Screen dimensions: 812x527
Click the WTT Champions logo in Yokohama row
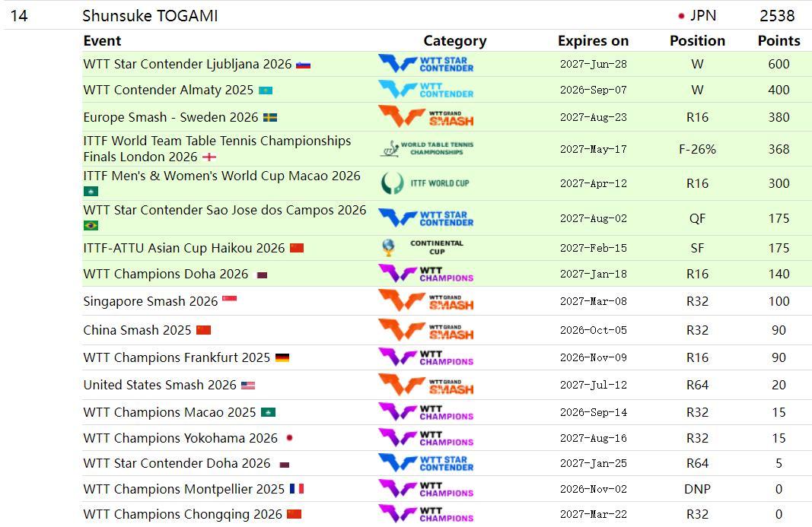pos(425,438)
